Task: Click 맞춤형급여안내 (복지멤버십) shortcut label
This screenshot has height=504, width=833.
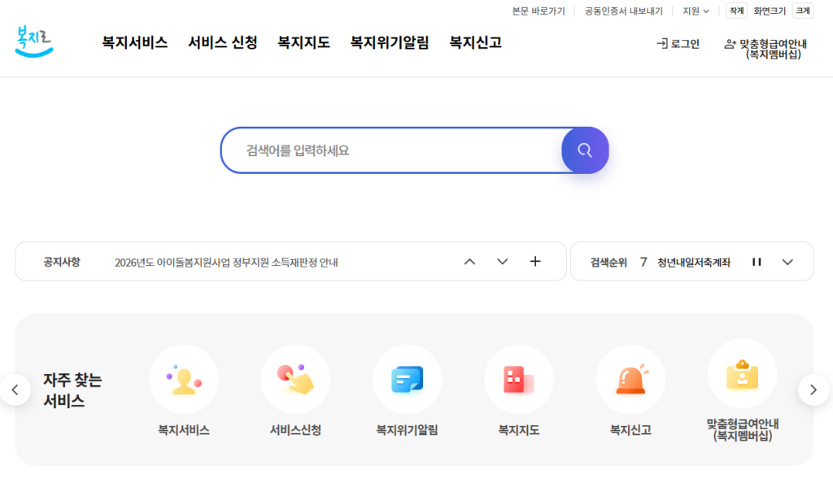Action: click(742, 430)
